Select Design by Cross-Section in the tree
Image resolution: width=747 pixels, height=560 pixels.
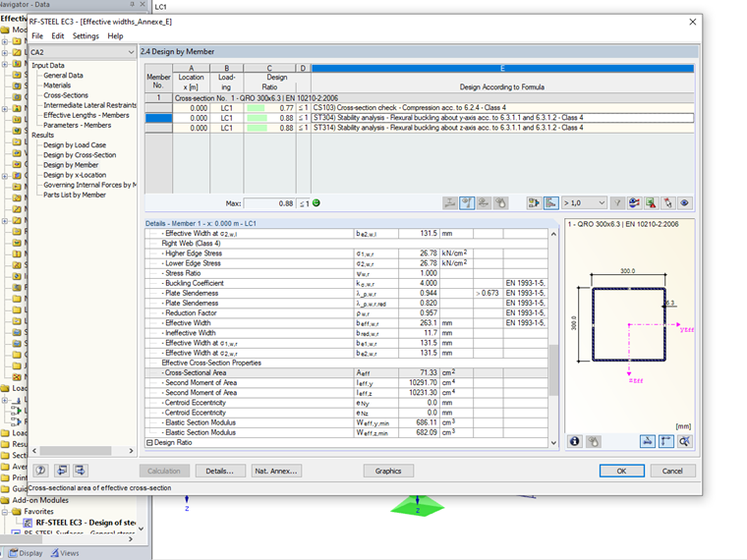coord(79,155)
